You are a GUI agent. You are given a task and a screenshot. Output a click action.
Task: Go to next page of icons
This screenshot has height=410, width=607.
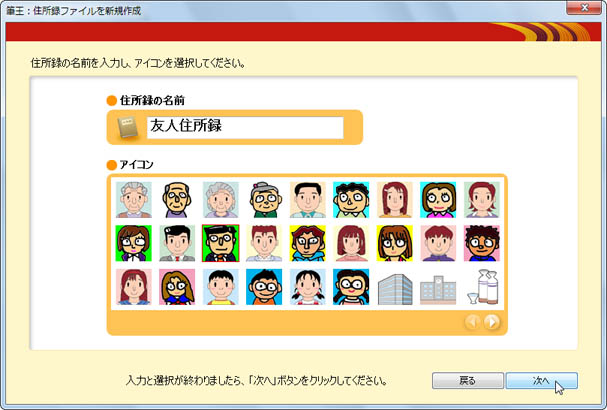click(492, 322)
